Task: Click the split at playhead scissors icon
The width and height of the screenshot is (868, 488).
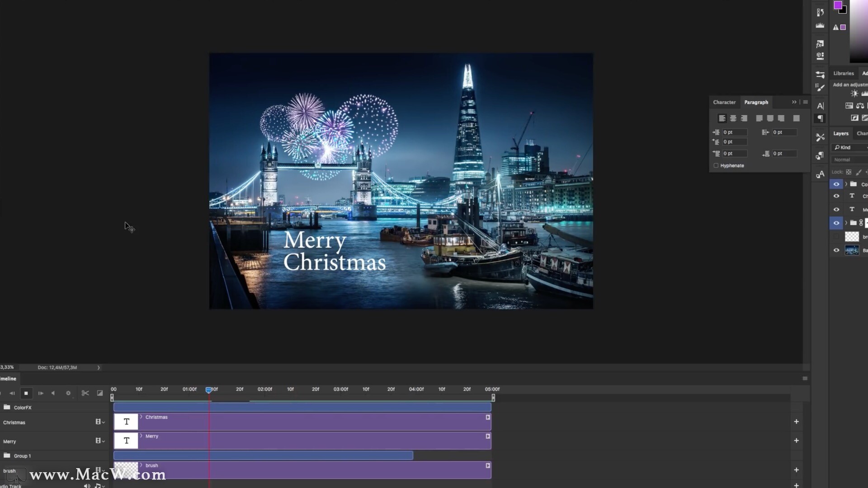Action: (85, 393)
